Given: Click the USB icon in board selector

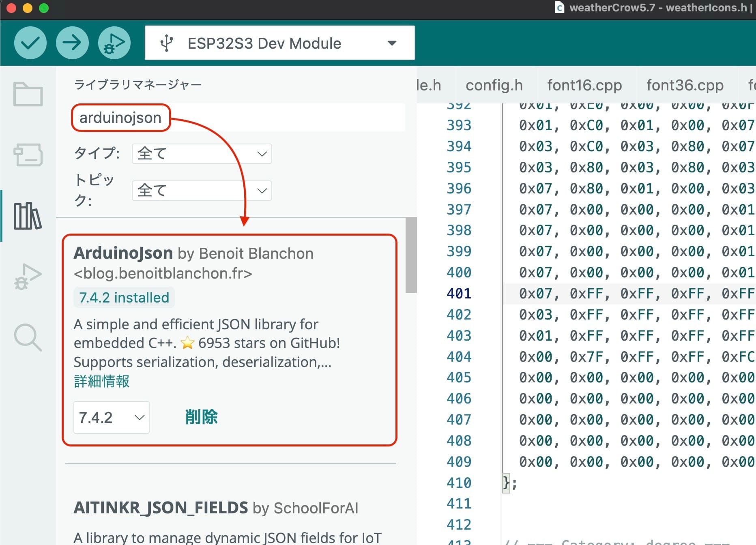Looking at the screenshot, I should (x=167, y=43).
